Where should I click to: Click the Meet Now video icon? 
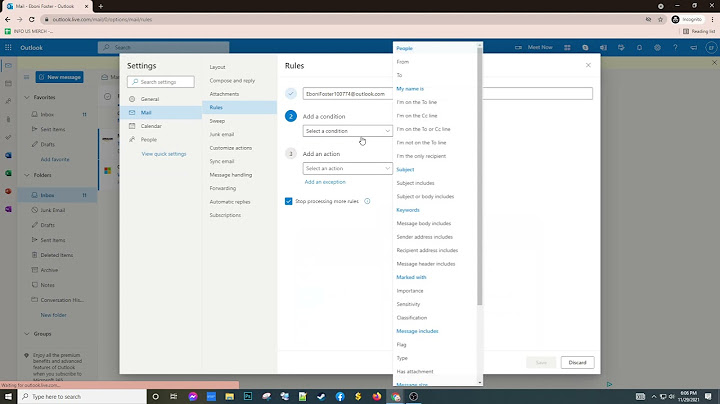pos(518,47)
